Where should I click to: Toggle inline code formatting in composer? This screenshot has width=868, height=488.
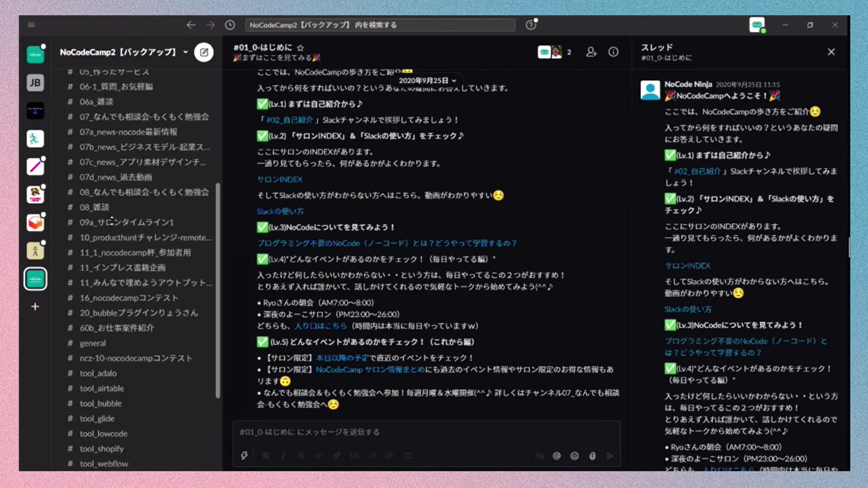pyautogui.click(x=319, y=455)
